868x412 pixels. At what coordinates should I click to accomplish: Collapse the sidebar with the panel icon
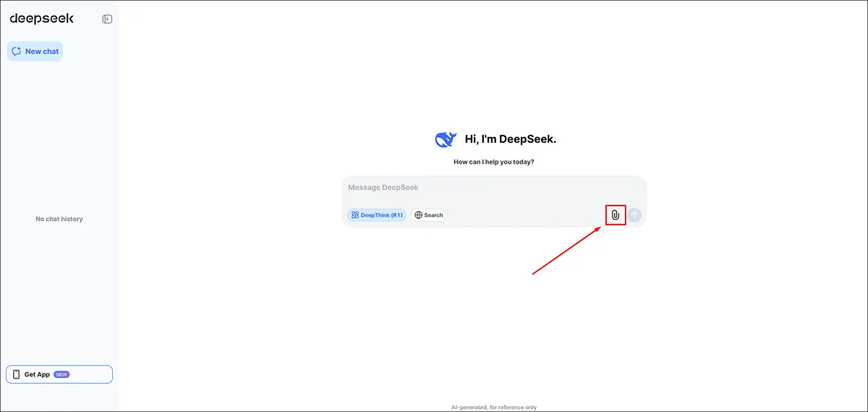pos(107,19)
